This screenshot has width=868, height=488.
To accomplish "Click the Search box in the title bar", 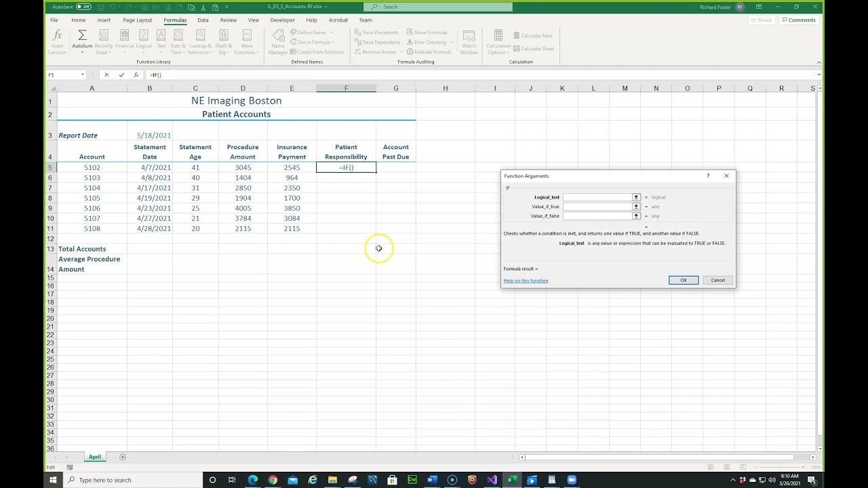I will coord(438,7).
